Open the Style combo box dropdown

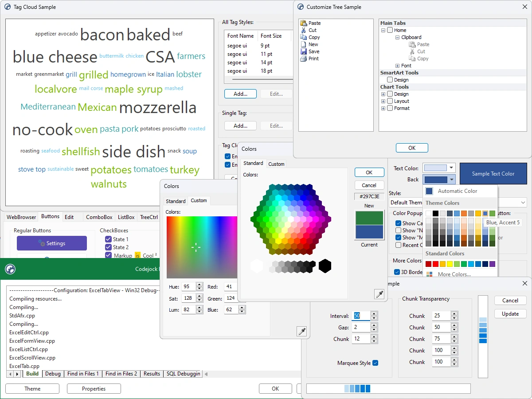coord(523,202)
